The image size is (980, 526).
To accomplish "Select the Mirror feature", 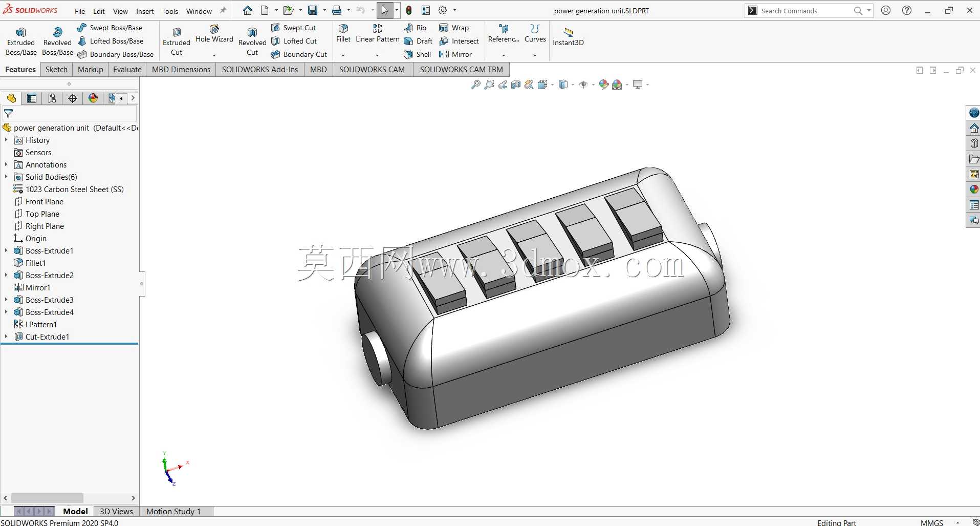I will click(x=455, y=54).
